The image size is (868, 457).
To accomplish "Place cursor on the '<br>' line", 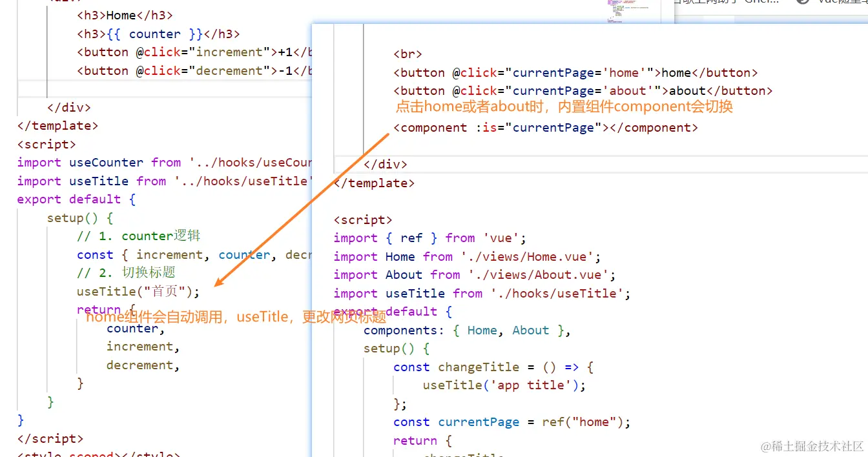I will (408, 54).
